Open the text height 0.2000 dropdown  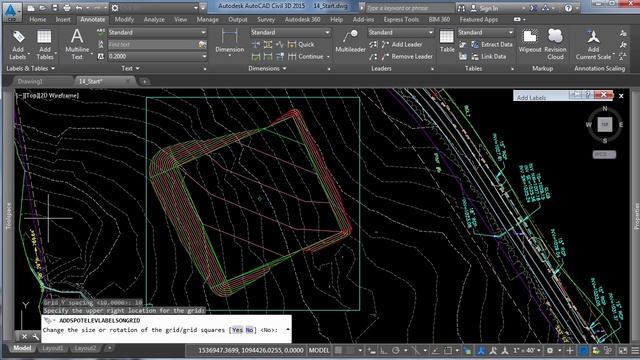point(157,56)
